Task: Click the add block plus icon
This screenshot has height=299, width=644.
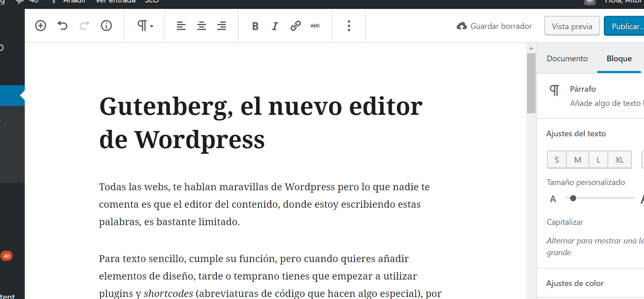Action: pyautogui.click(x=41, y=26)
